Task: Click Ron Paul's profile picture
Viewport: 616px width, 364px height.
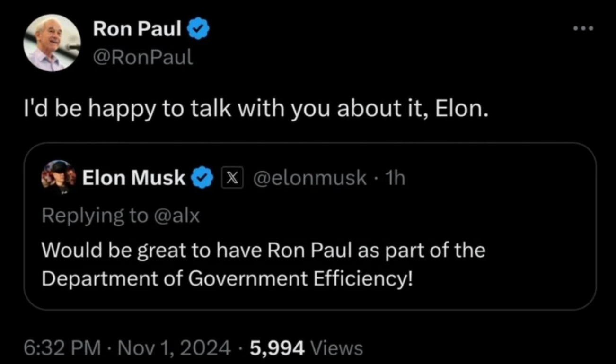Action: (52, 43)
